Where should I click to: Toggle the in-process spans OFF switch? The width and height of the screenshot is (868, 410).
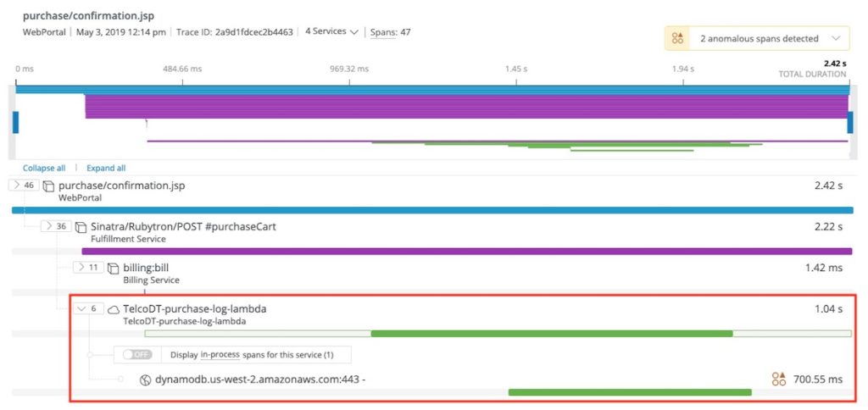coord(137,355)
